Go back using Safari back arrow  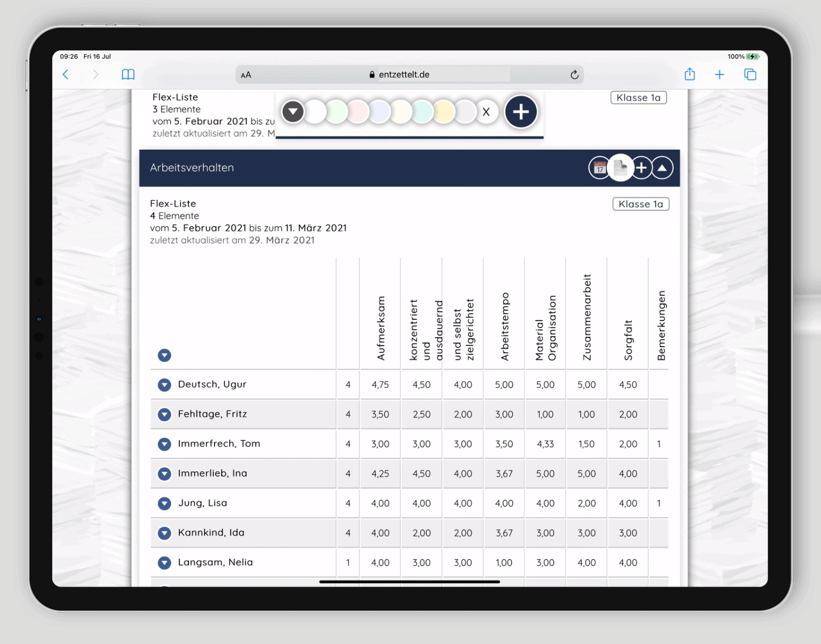(x=66, y=74)
